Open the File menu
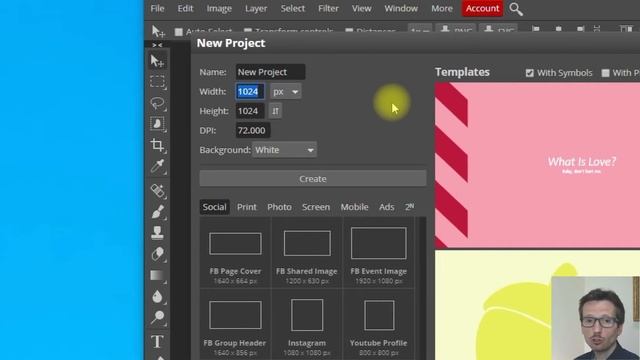640x360 pixels. (157, 9)
